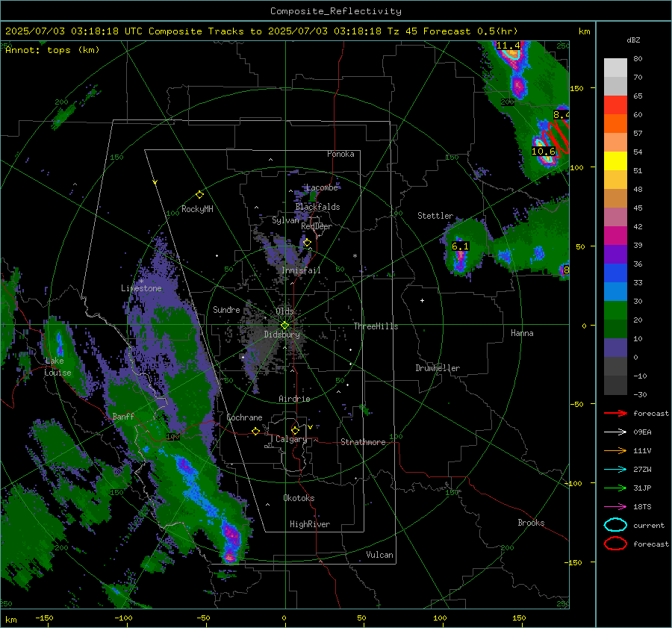The width and height of the screenshot is (672, 628).
Task: Select the storm top label 8.4
Action: 561,114
